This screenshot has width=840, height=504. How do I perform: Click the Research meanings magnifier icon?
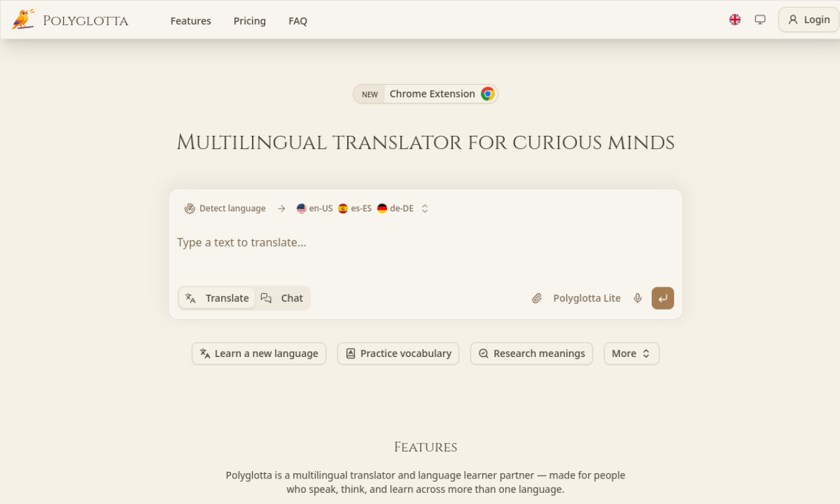click(x=484, y=353)
